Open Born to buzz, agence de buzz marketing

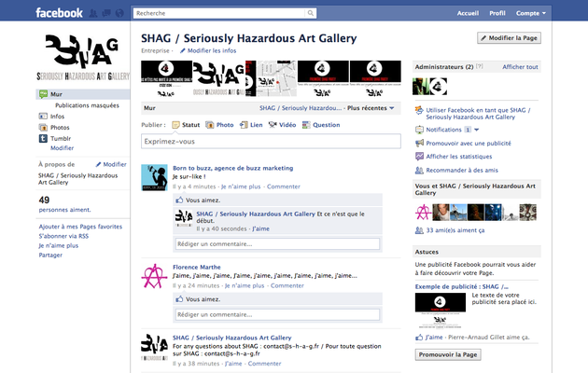(233, 168)
